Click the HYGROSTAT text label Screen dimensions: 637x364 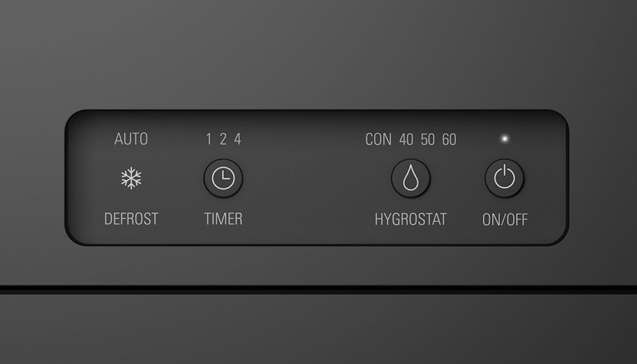(x=411, y=220)
